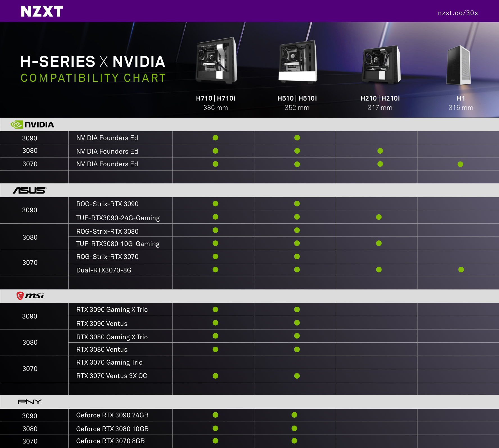The width and height of the screenshot is (499, 448).
Task: Toggle the TUF-RTX3080-10G-Gaming dot under H210
Action: click(379, 243)
